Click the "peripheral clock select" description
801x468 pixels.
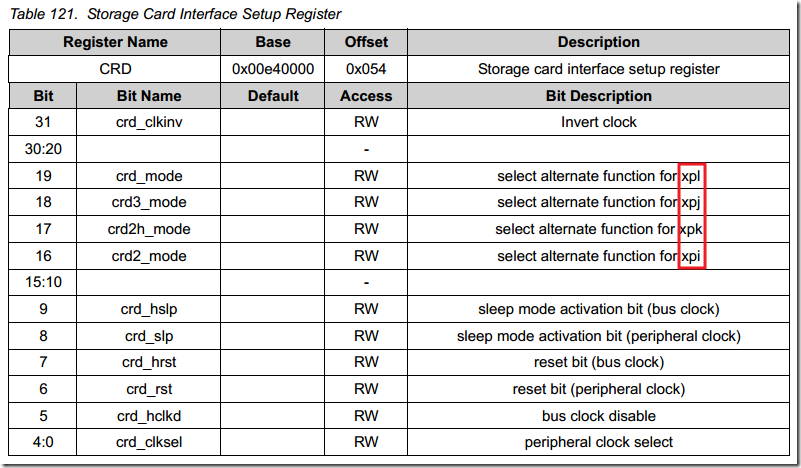tap(598, 442)
